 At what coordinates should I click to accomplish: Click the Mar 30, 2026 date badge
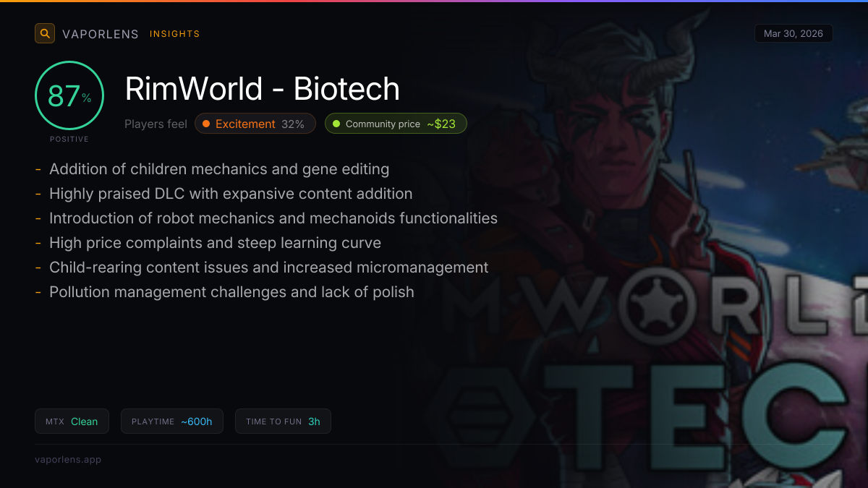click(x=793, y=33)
